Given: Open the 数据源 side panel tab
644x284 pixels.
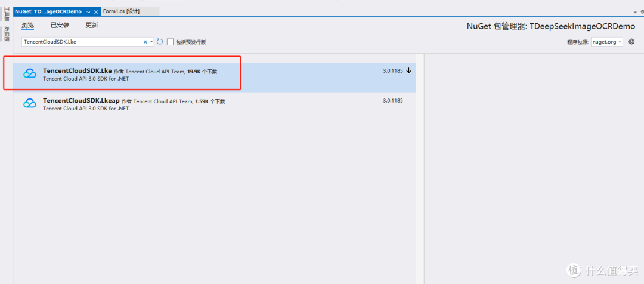Looking at the screenshot, I should (x=7, y=33).
